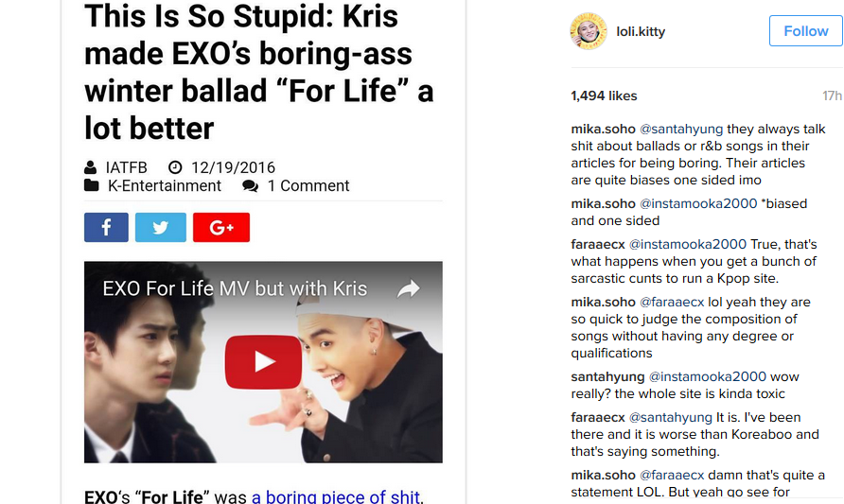Follow the loli.kitty account
Screen dimensions: 844x504
(x=806, y=31)
